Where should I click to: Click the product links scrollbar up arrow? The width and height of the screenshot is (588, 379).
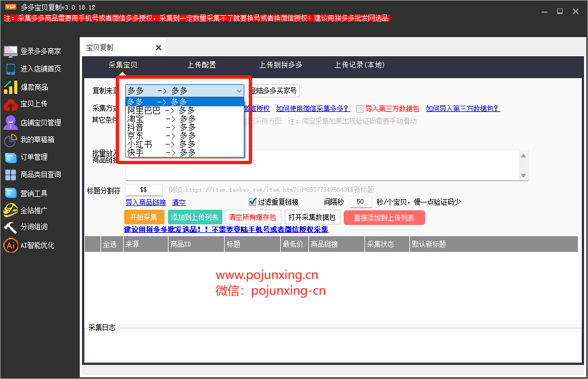click(523, 156)
